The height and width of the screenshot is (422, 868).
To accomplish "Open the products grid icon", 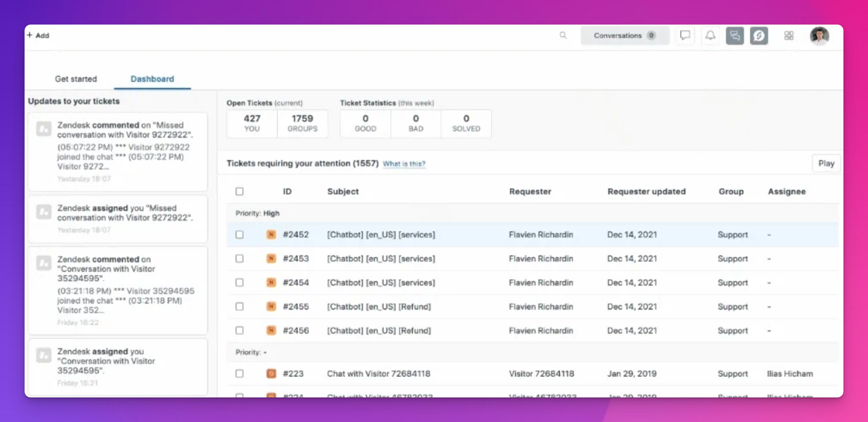I will pyautogui.click(x=789, y=35).
